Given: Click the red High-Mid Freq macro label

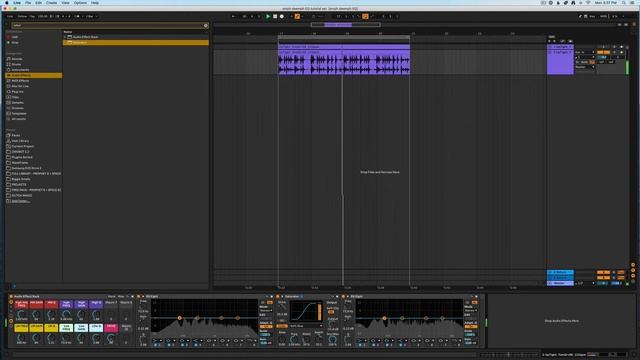Looking at the screenshot, I should coord(21,304).
